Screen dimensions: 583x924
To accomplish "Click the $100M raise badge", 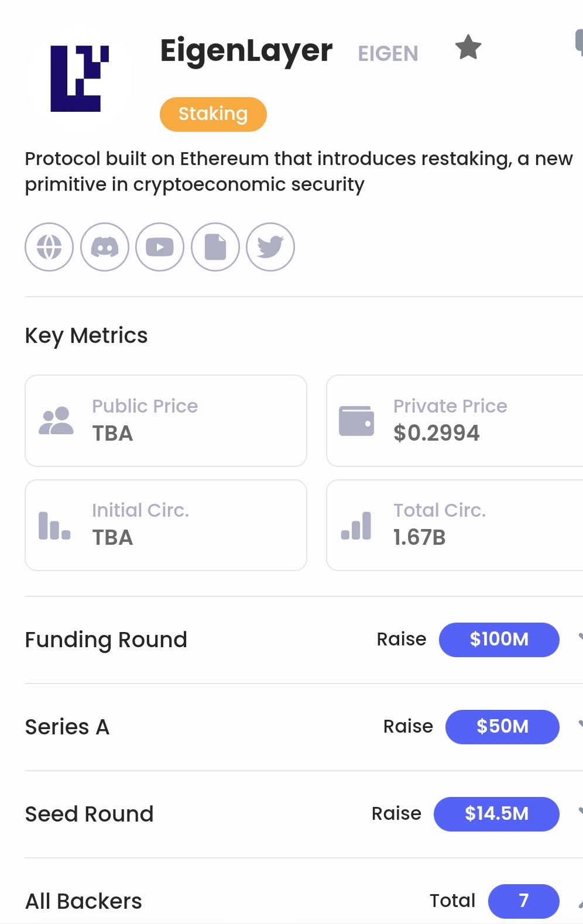I will (x=499, y=640).
